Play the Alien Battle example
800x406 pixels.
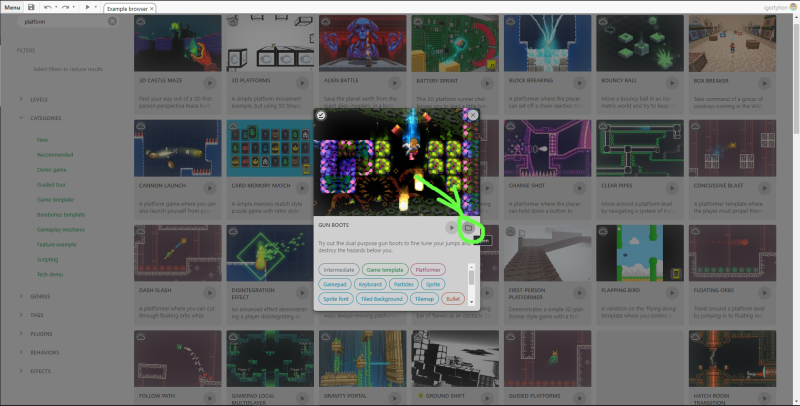394,83
